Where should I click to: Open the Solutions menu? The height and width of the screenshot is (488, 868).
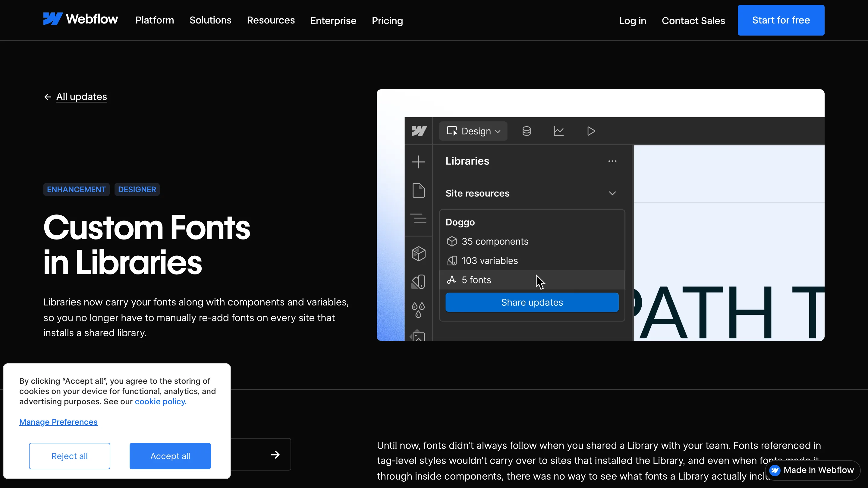tap(210, 20)
